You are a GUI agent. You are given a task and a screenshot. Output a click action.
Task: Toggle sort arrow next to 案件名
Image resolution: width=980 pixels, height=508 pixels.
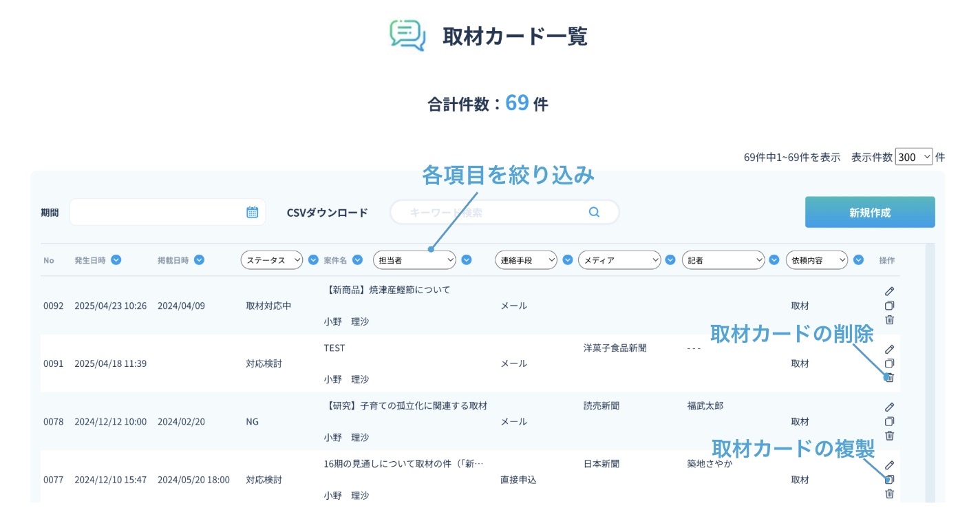pos(357,260)
